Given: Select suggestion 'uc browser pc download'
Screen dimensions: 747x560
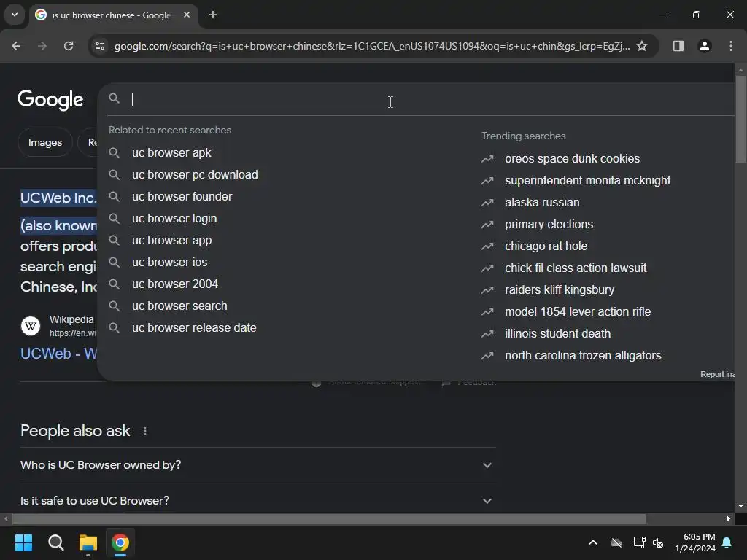Looking at the screenshot, I should (x=195, y=175).
